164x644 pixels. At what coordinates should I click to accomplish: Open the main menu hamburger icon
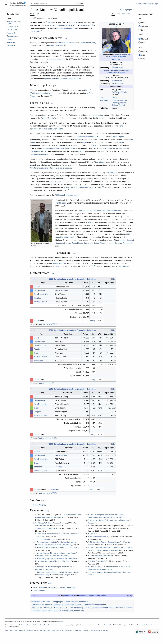[x=6, y=4]
